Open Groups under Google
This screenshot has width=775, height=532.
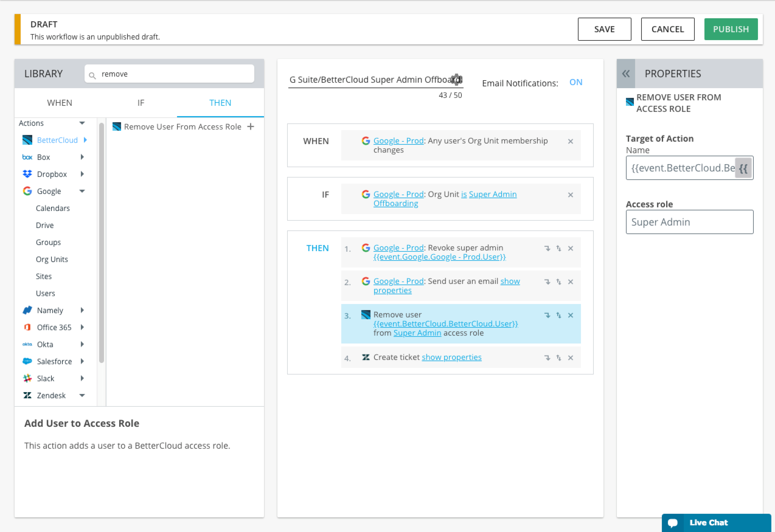[x=49, y=242]
